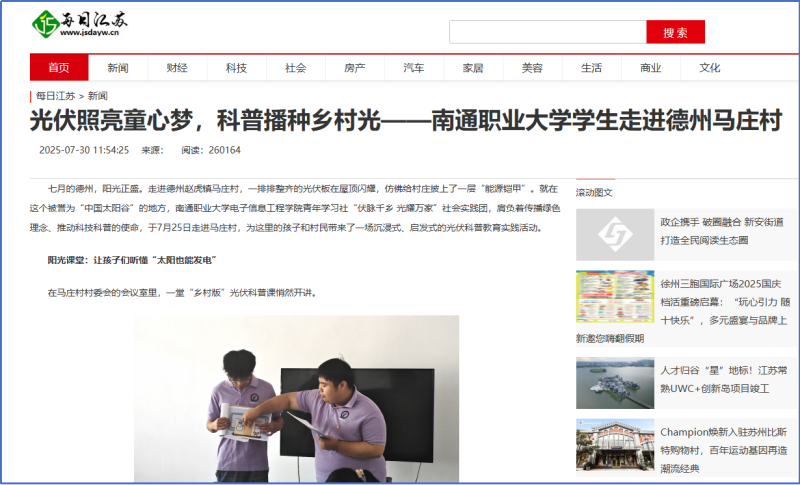
Task: Open the 政企携手 article placeholder thumbnail
Action: point(614,235)
